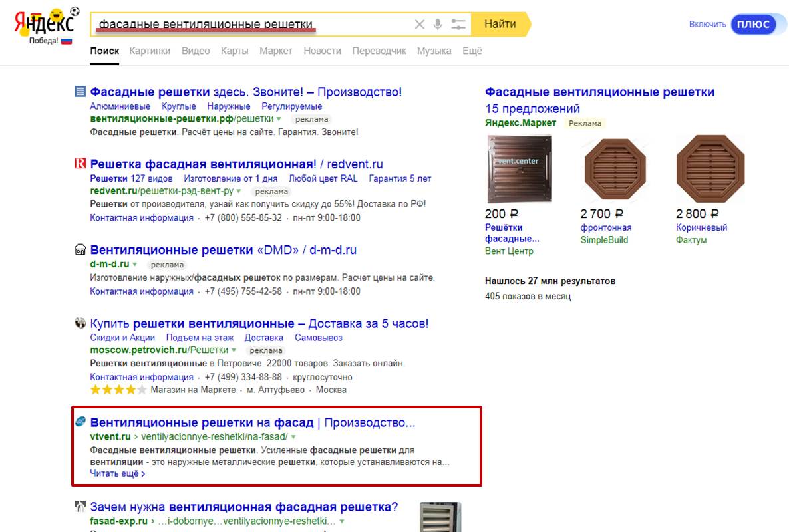Expand dropdown arrow next to fasad-exp.ru URL
The width and height of the screenshot is (789, 532).
pyautogui.click(x=342, y=521)
